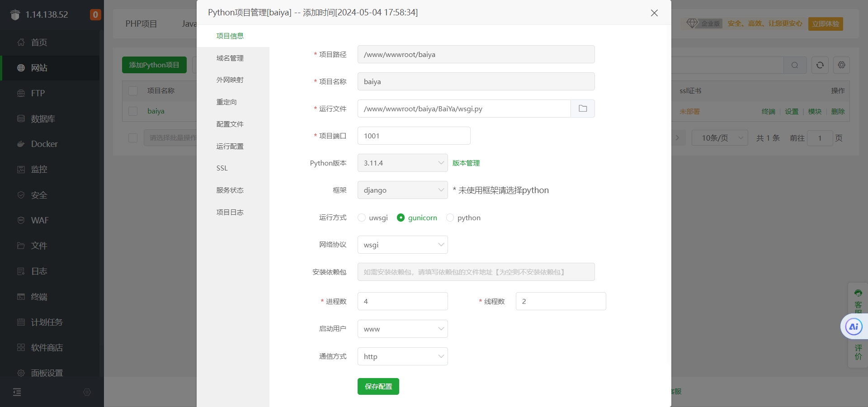Tick the checkbox beside the batch operation selector

coord(133,138)
